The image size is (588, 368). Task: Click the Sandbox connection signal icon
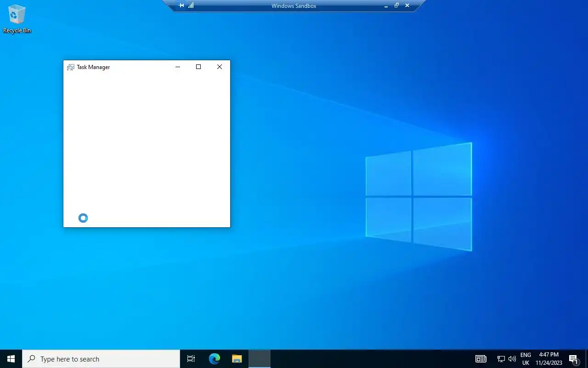tap(191, 6)
